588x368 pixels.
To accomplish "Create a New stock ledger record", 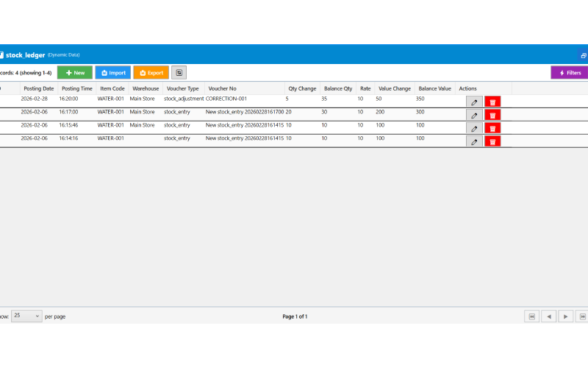I will (x=75, y=72).
